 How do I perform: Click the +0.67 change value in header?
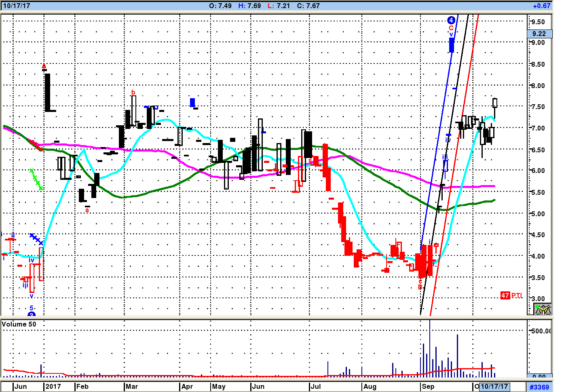[541, 6]
